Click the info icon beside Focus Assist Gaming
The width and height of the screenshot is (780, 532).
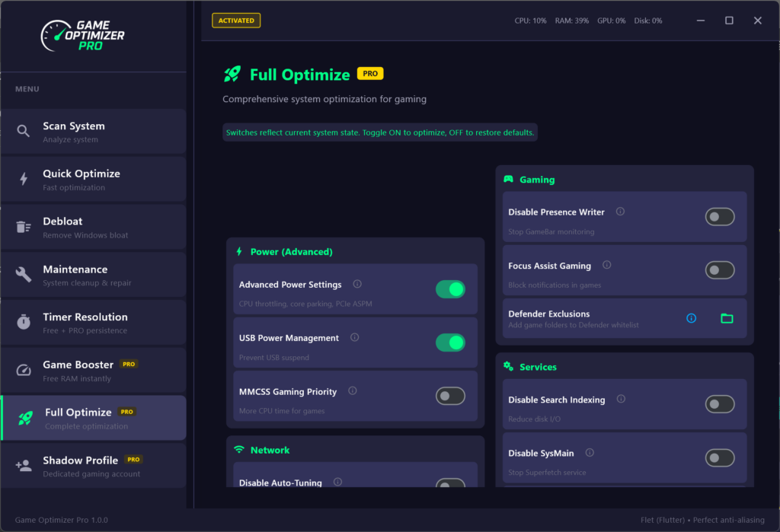coord(606,265)
